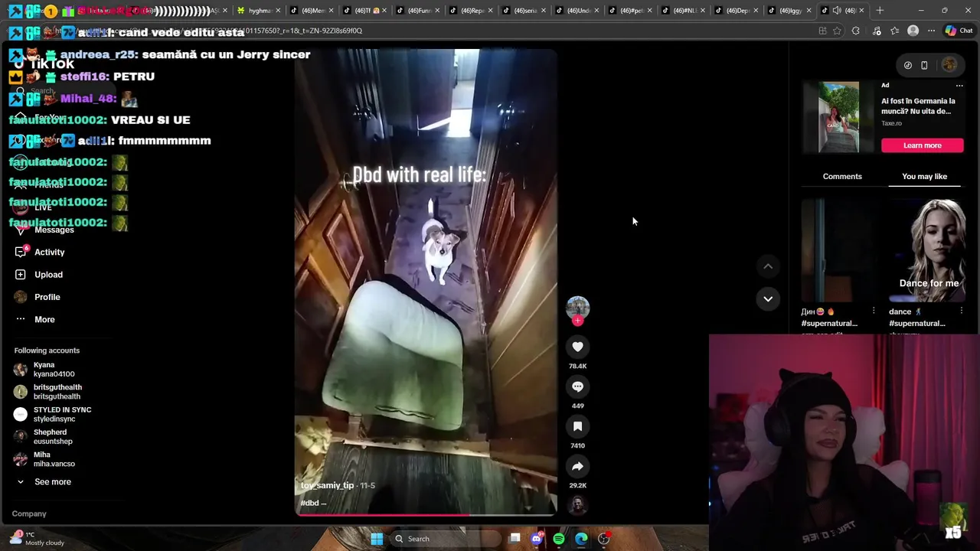Click the Company footer link
Screen dimensions: 980x551
tap(29, 514)
